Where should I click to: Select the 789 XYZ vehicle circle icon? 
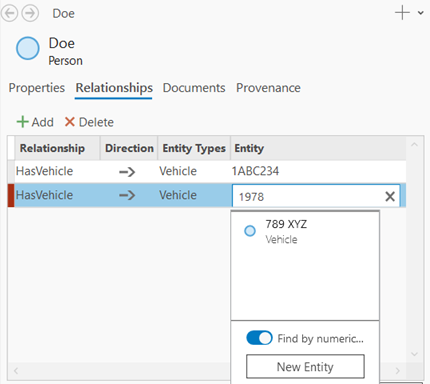coord(250,231)
